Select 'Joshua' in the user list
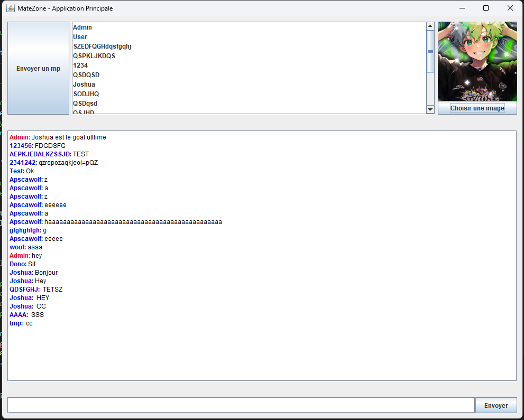Viewport: 524px width, 420px height. pos(84,85)
